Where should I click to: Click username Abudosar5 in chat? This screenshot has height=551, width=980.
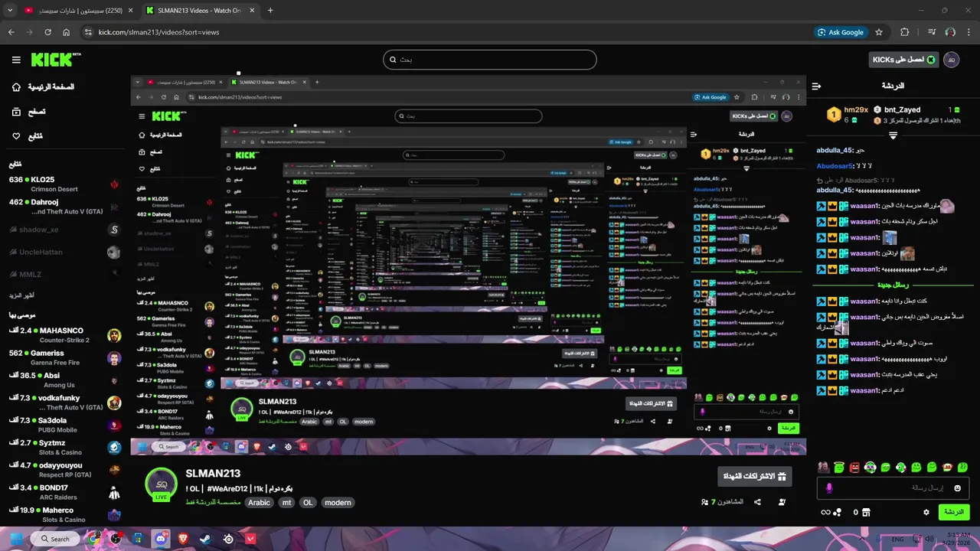coord(835,166)
